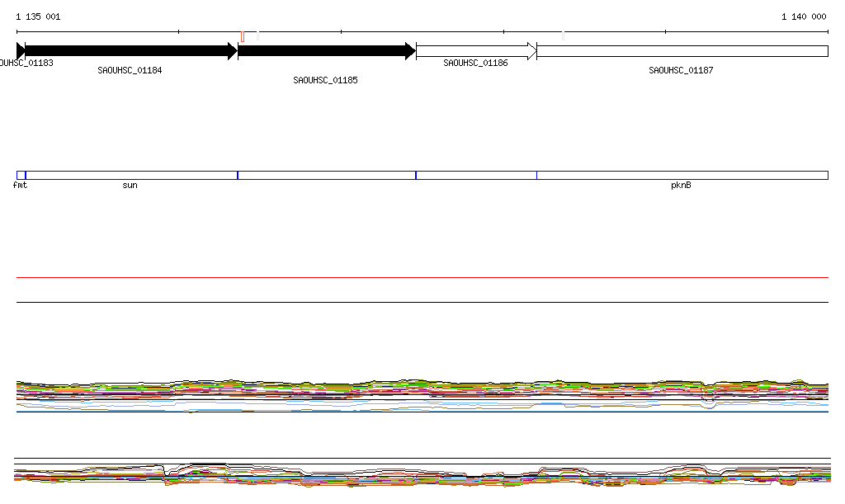The height and width of the screenshot is (504, 845).
Task: Click the SAOUHSC_01186 label text
Action: (x=475, y=63)
